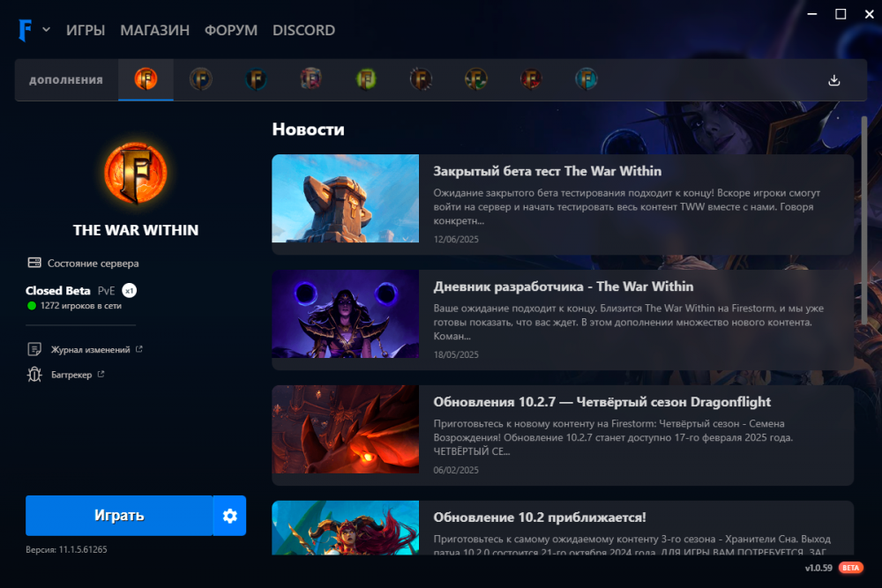Click the v1.0.59 launcher version text

(x=818, y=568)
